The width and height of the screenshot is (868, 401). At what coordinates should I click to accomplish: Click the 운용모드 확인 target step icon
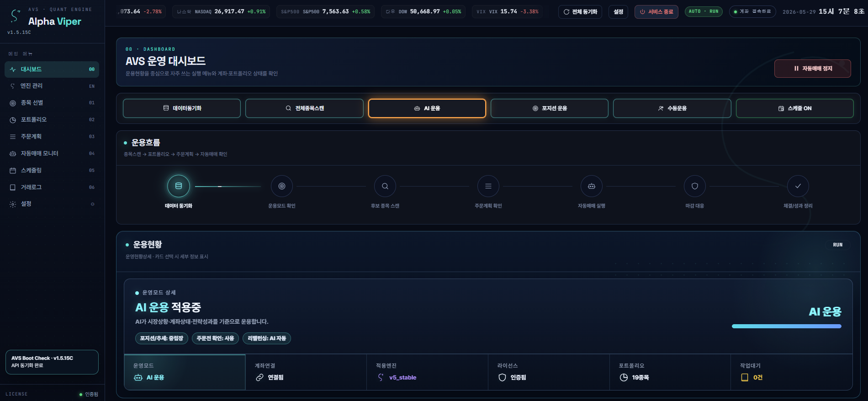click(x=282, y=186)
